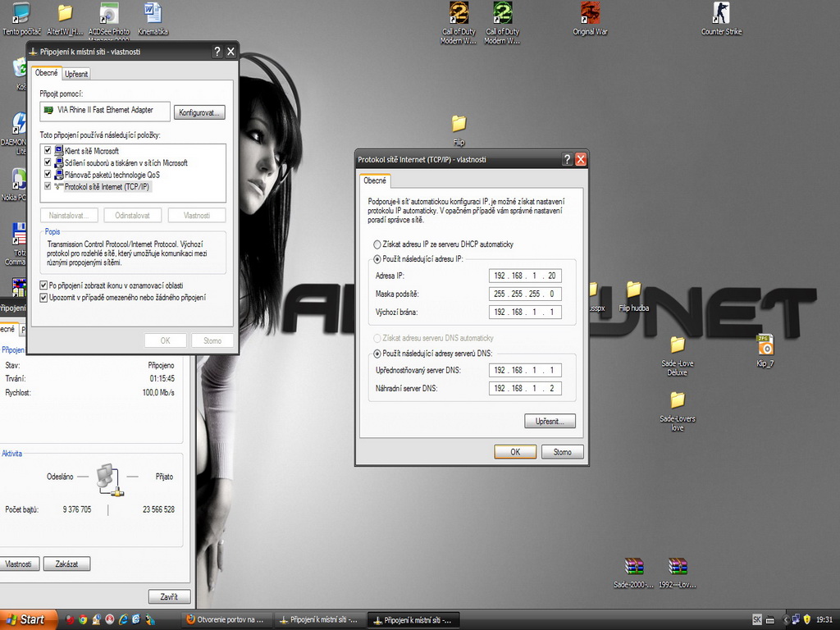
Task: Select Protokol sítě Internet (TCP/IP) list item
Action: pyautogui.click(x=108, y=187)
